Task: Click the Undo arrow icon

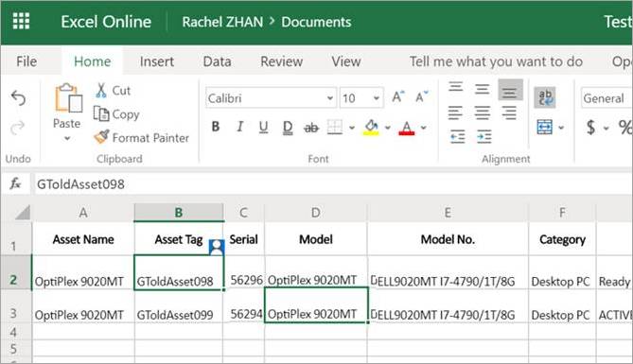Action: click(x=18, y=98)
